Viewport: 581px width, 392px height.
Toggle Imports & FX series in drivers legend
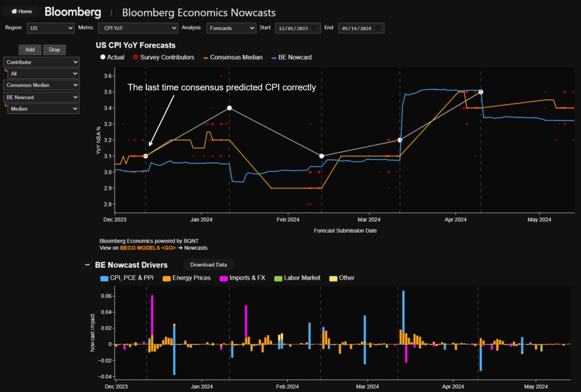click(224, 278)
